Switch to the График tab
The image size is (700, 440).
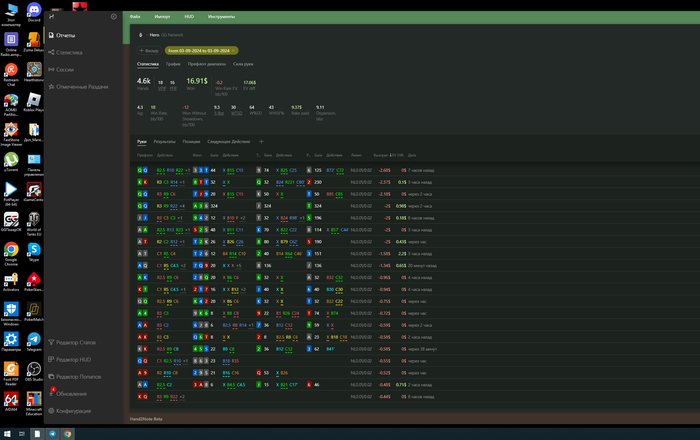point(173,64)
